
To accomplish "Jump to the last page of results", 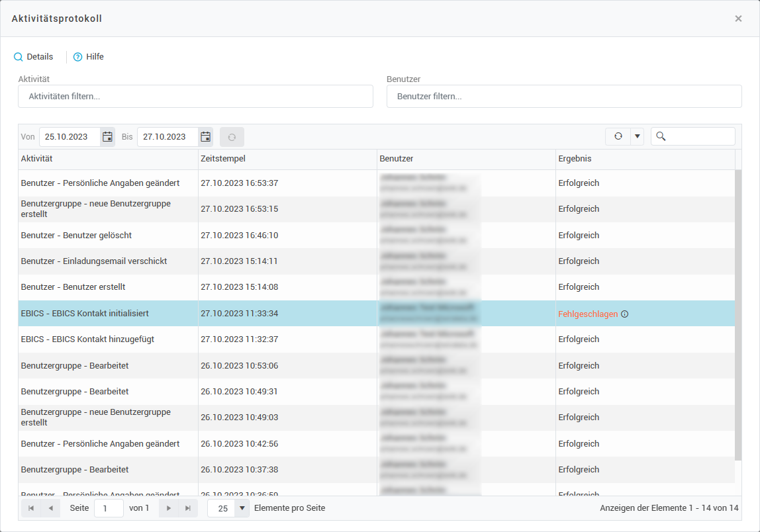I will pyautogui.click(x=188, y=508).
